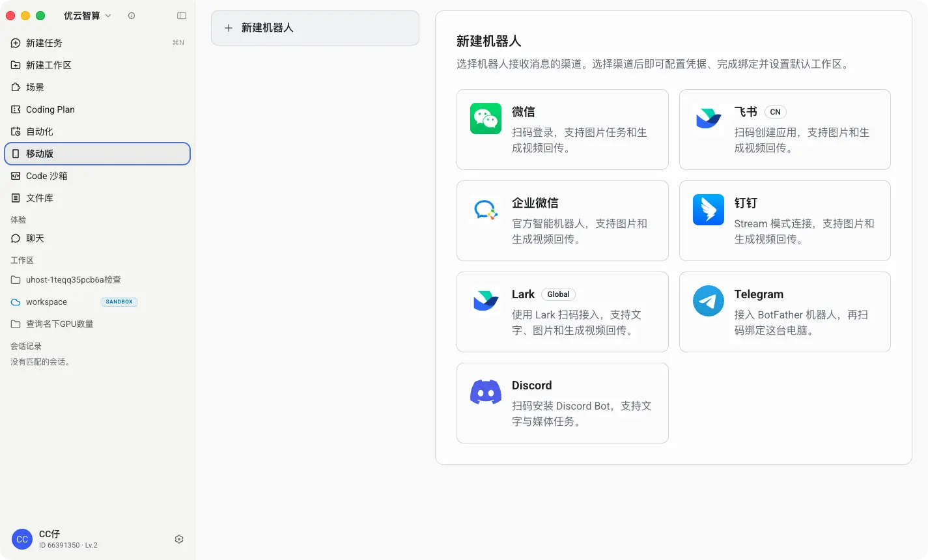Click the 会话记录 section label

pyautogui.click(x=26, y=346)
